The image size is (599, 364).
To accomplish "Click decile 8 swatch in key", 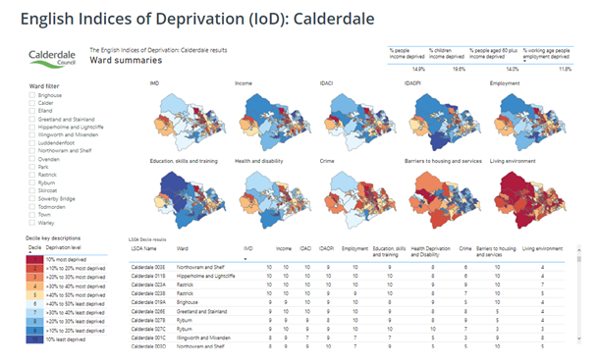I will click(34, 321).
